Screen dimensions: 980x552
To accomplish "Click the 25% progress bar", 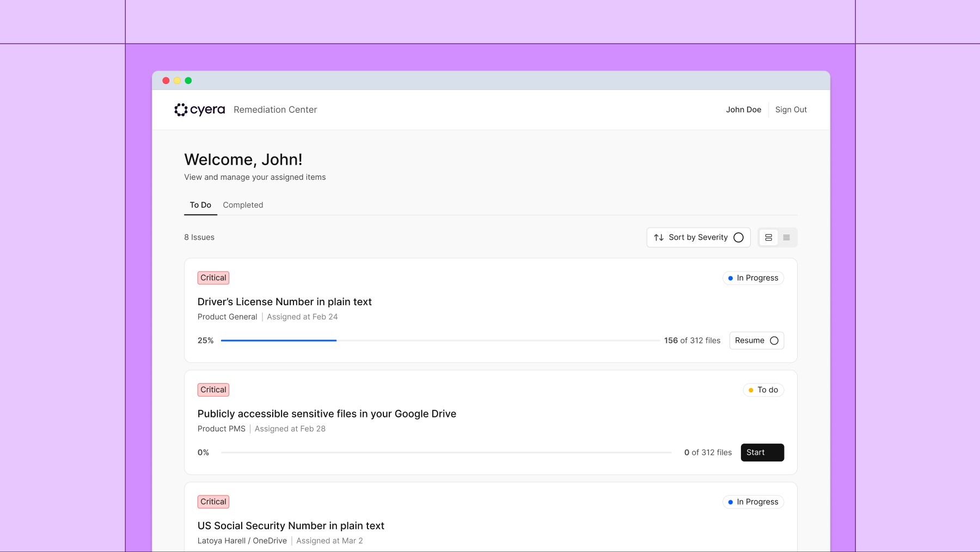I will tap(440, 341).
